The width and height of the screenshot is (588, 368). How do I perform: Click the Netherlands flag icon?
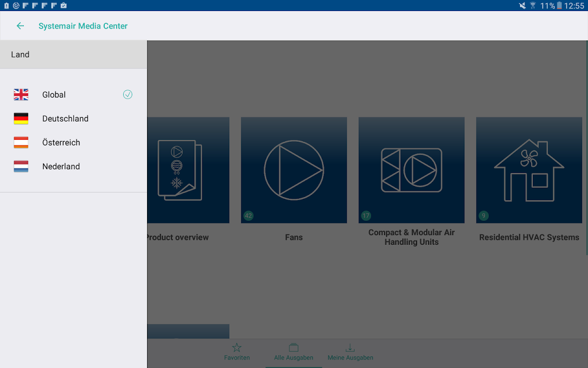tap(21, 167)
